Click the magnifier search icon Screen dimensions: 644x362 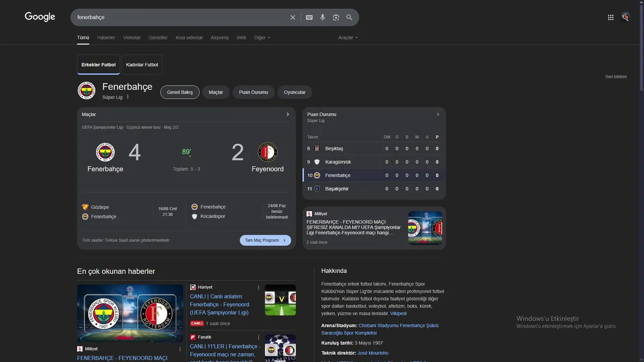(x=349, y=17)
